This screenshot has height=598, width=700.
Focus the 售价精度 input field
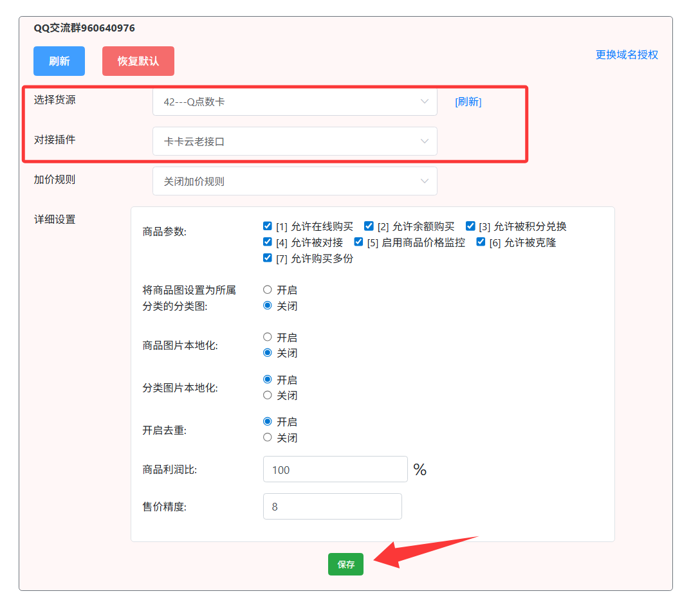tap(332, 507)
